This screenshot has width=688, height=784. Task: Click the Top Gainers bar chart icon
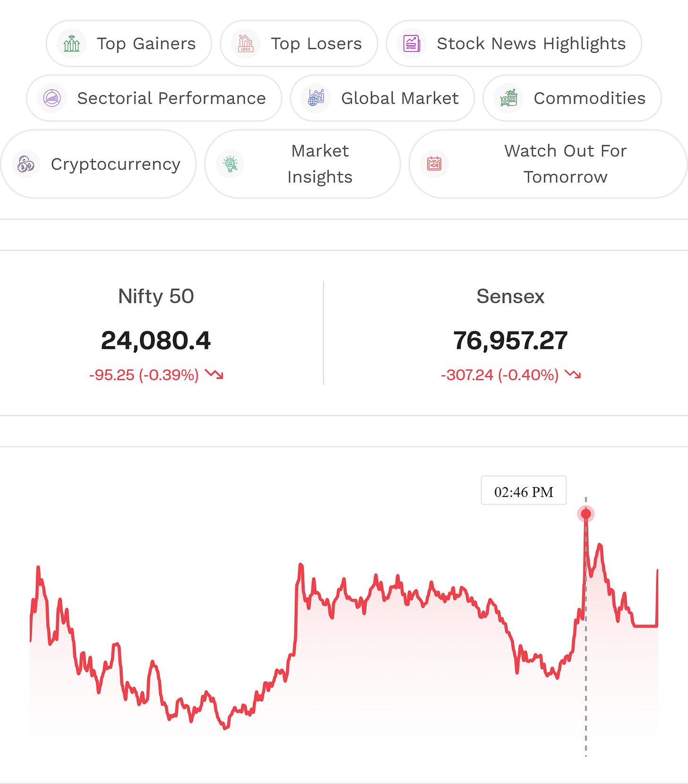click(72, 44)
